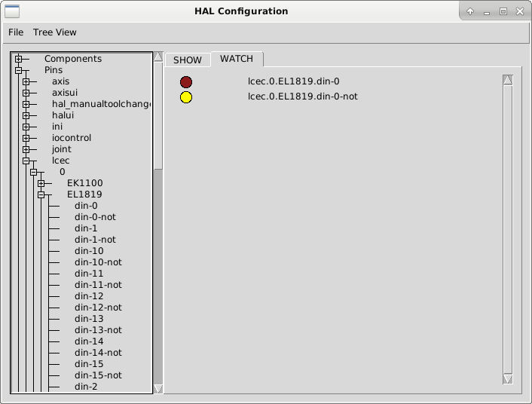
Task: Collapse the Pins tree node
Action: pos(18,70)
